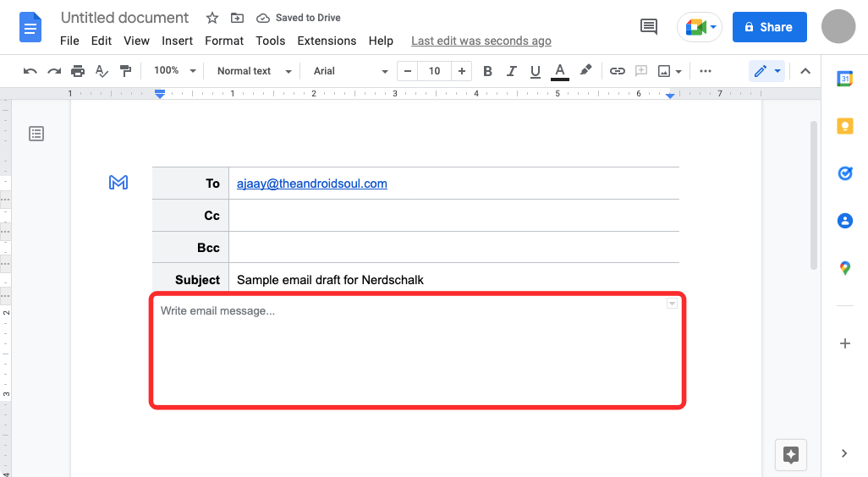Open Google Maps side panel
Screen dimensions: 868x477
point(845,268)
